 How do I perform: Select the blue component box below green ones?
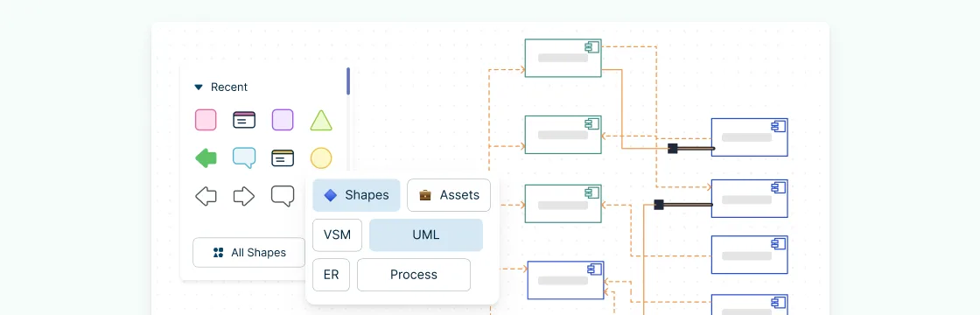[x=566, y=280]
